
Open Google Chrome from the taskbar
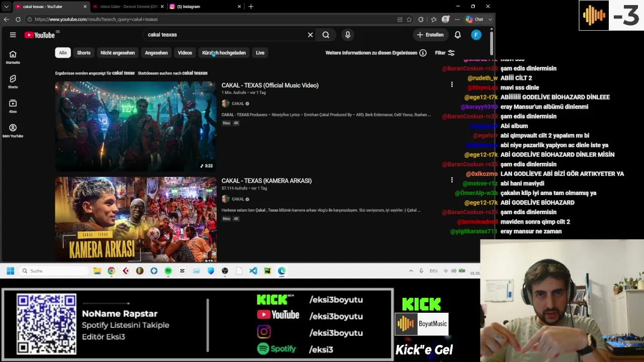(111, 271)
